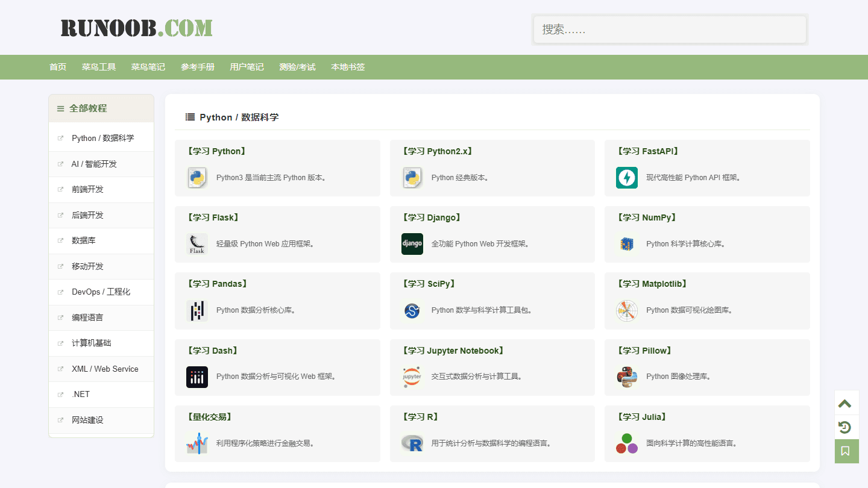Open the quantitative trading chart icon
This screenshot has height=488, width=868.
click(x=197, y=443)
